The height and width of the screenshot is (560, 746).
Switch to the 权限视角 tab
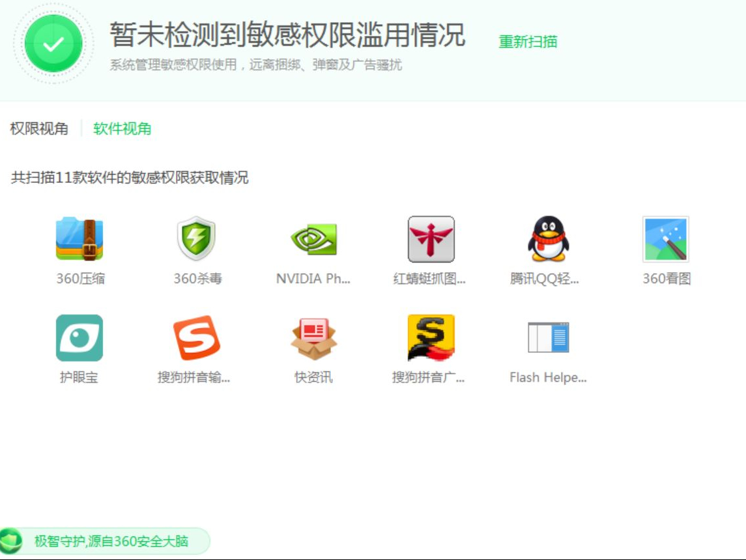pyautogui.click(x=39, y=128)
